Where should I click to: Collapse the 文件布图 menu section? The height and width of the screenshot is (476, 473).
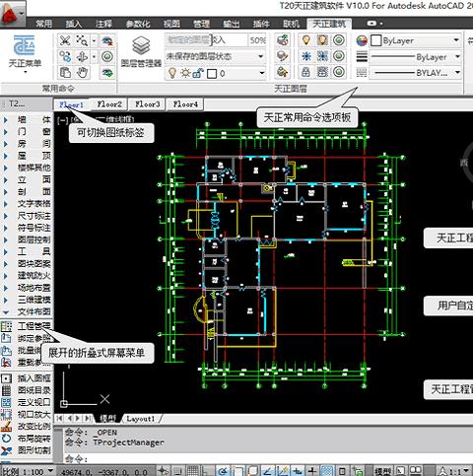pyautogui.click(x=27, y=311)
